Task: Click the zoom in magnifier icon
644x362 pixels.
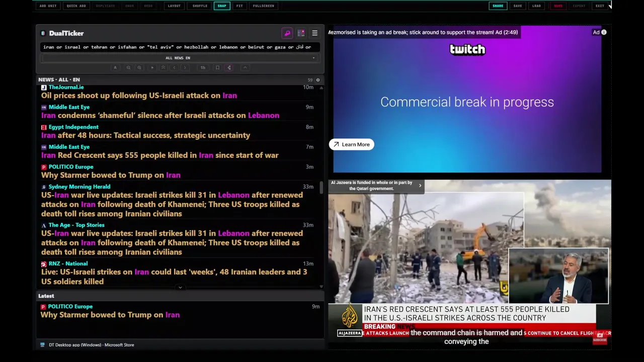Action: tap(139, 67)
